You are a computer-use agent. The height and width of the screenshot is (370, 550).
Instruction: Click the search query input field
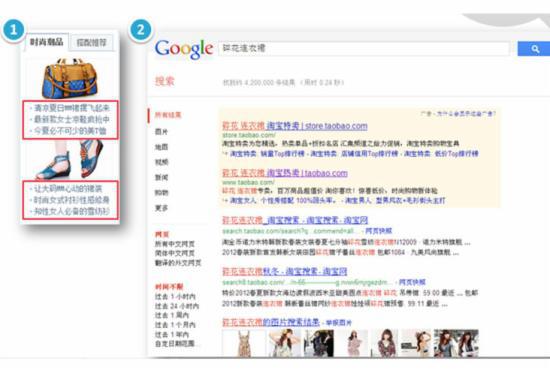[x=364, y=48]
